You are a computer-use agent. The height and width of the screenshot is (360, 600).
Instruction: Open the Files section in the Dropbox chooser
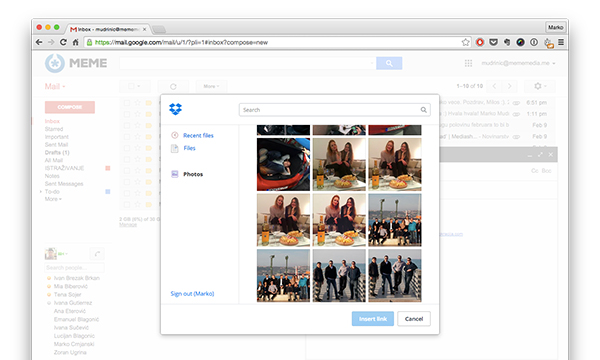tap(189, 148)
